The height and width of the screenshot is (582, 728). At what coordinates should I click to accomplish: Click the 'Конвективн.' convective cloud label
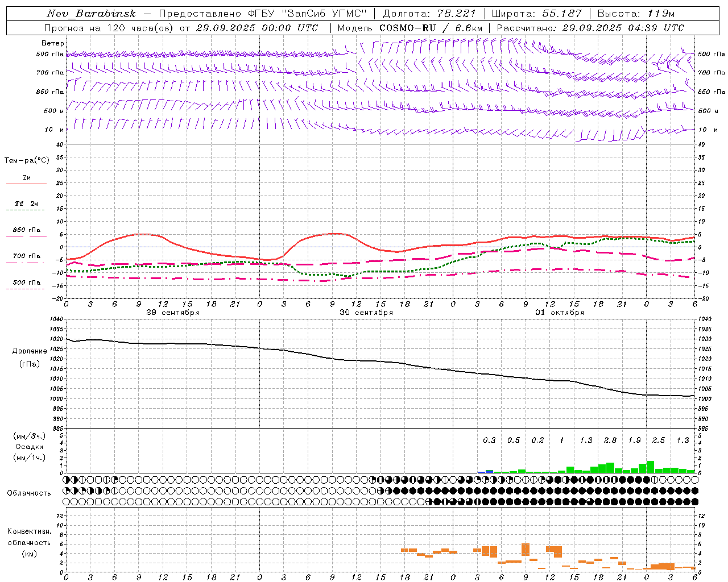tap(29, 531)
